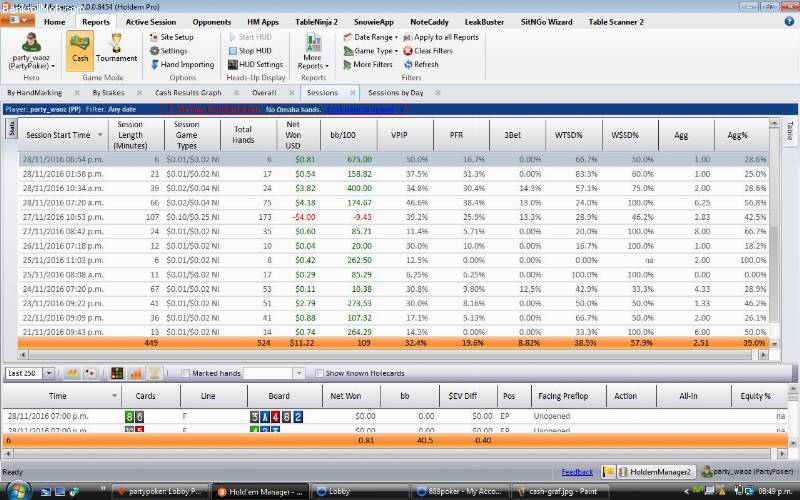Click the yellow hand-view toolbar icon

point(72,373)
